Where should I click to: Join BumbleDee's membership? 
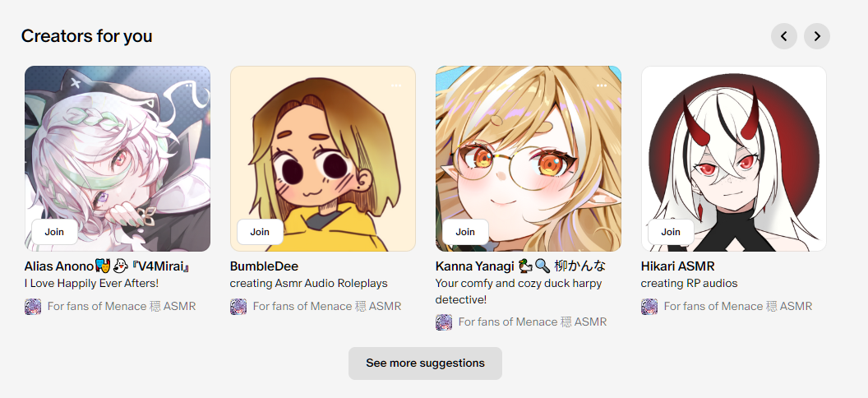(x=260, y=232)
